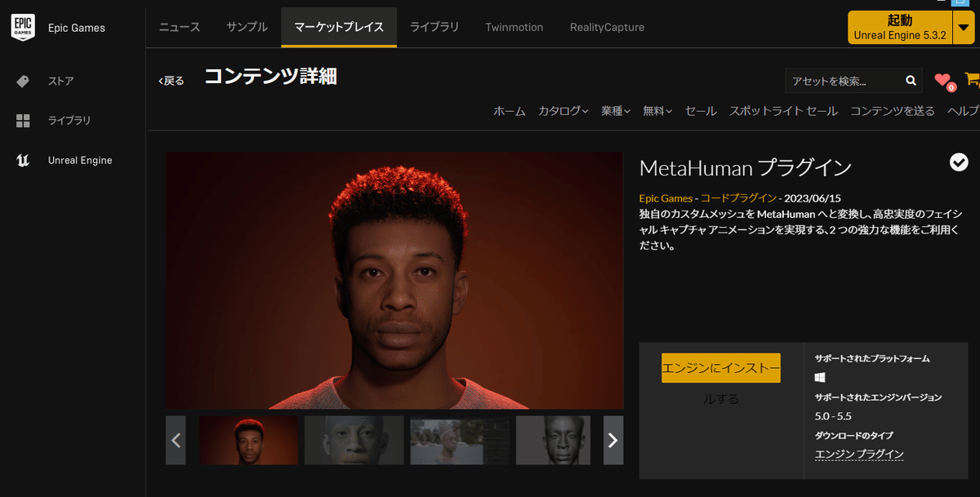Select the マーケットプレイス tab
The width and height of the screenshot is (980, 497).
[339, 27]
